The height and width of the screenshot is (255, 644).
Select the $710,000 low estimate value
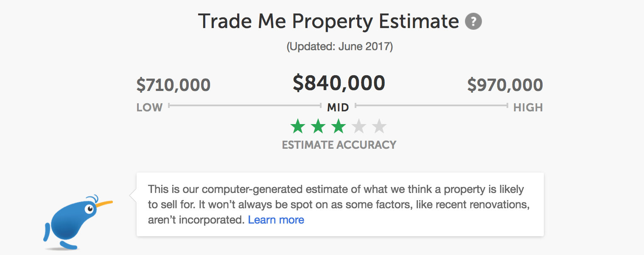coord(173,85)
